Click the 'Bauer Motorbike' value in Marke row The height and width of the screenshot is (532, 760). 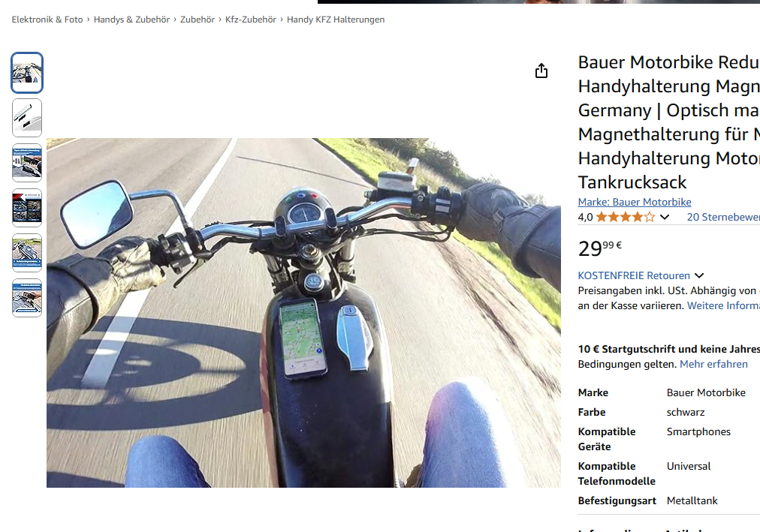[x=706, y=392]
